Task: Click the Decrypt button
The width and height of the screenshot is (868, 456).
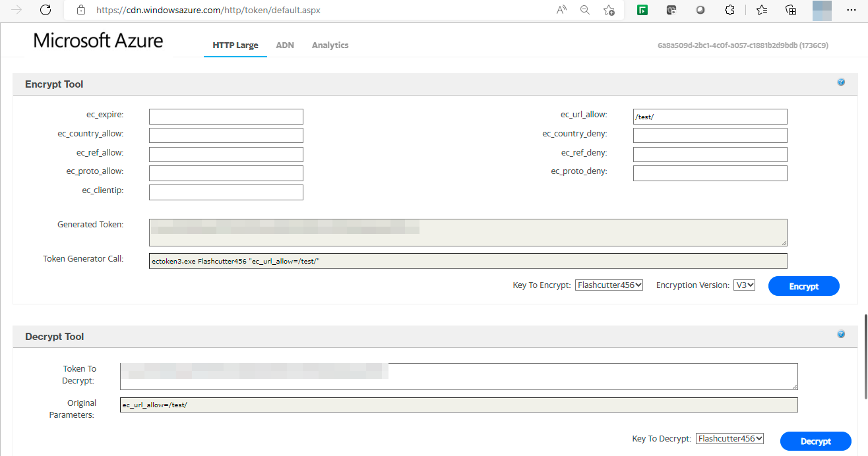Action: [x=816, y=441]
